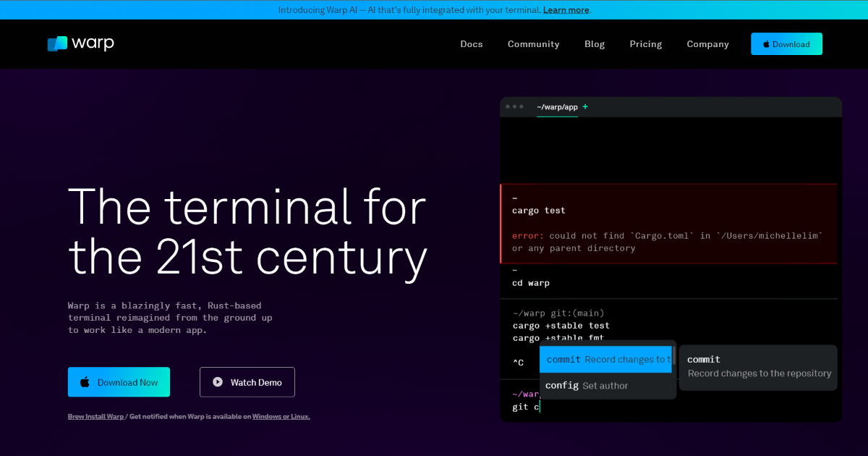Click the Apple icon on Download Now button
This screenshot has width=868, height=456.
tap(85, 382)
